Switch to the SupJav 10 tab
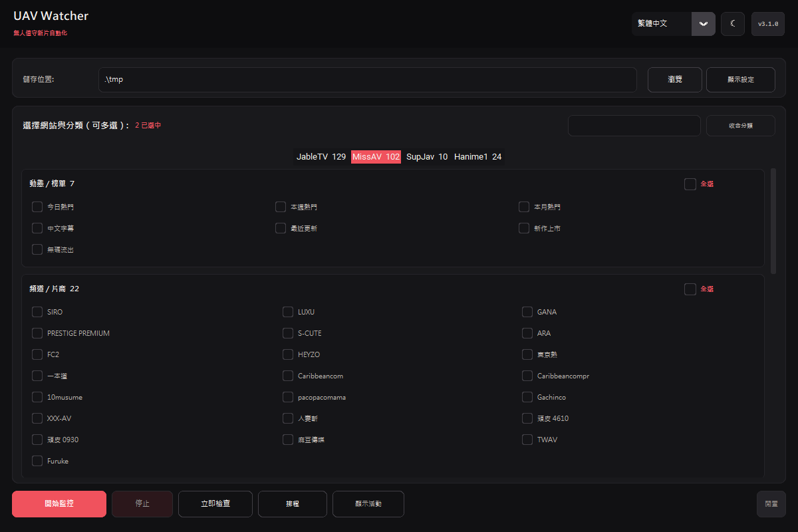Viewport: 798px width, 532px height. [427, 157]
